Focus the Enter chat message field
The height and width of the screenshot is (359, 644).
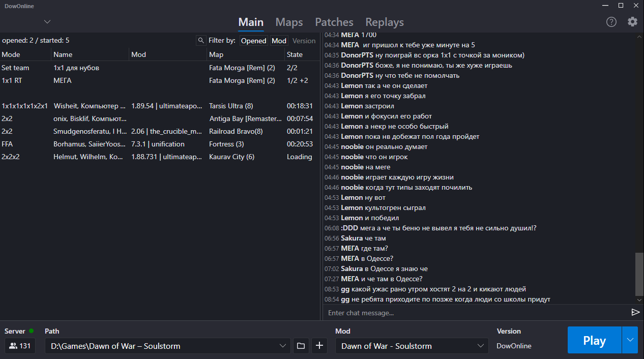tap(473, 313)
